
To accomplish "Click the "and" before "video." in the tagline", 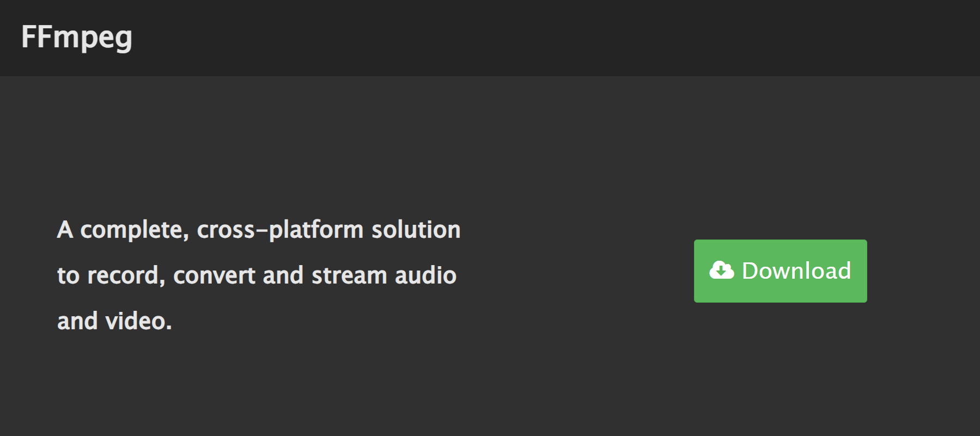I will click(x=77, y=321).
